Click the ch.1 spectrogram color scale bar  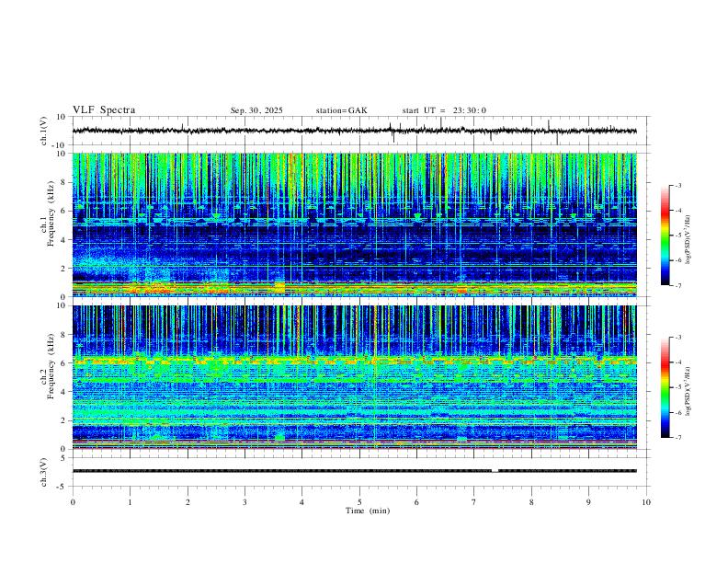tap(665, 236)
